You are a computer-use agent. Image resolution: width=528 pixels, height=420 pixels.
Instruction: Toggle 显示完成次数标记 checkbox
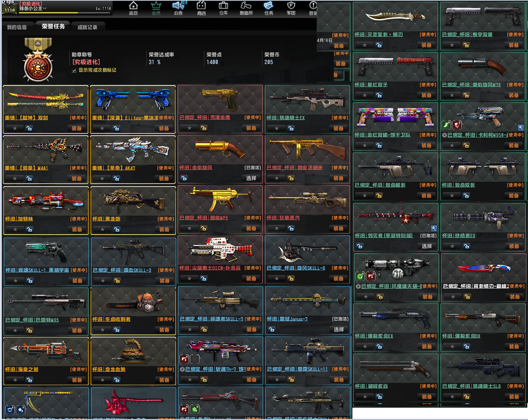(74, 70)
